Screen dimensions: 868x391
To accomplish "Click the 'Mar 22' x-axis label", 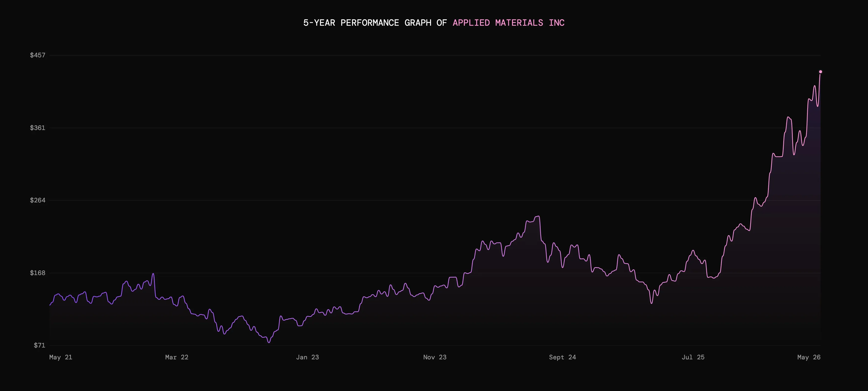I will coord(177,357).
